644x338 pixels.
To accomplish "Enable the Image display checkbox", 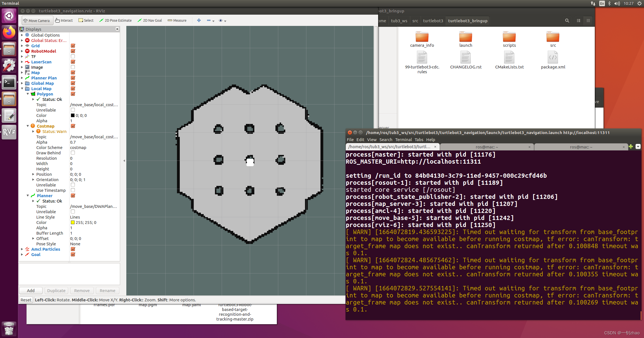I will (x=73, y=67).
